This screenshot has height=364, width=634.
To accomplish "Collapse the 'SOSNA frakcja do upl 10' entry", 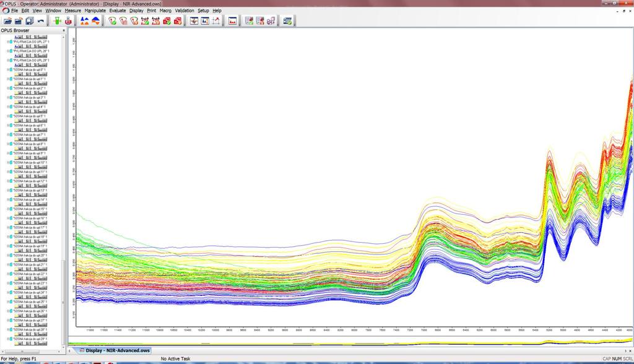I will pos(8,163).
